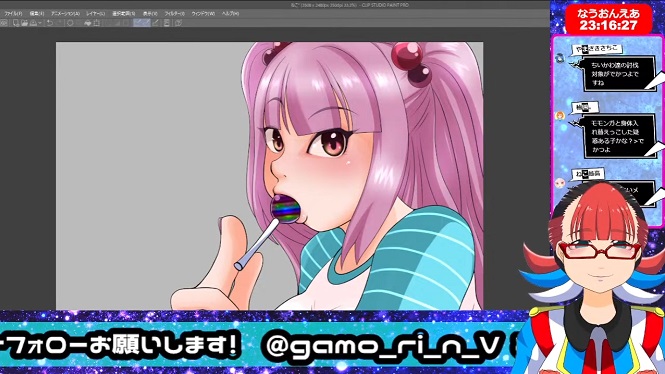This screenshot has height=374, width=665.
Task: Click the CLIP STUDIO launcher icon in command bar
Action: coord(4,23)
